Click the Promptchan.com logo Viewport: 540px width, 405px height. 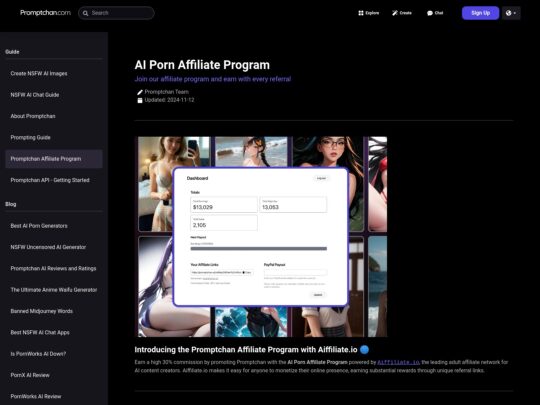[x=45, y=13]
